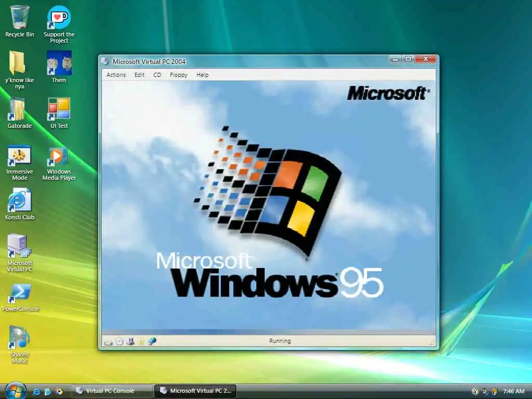The width and height of the screenshot is (532, 399).
Task: Minimize the Virtual PC 2004 window
Action: pyautogui.click(x=395, y=59)
